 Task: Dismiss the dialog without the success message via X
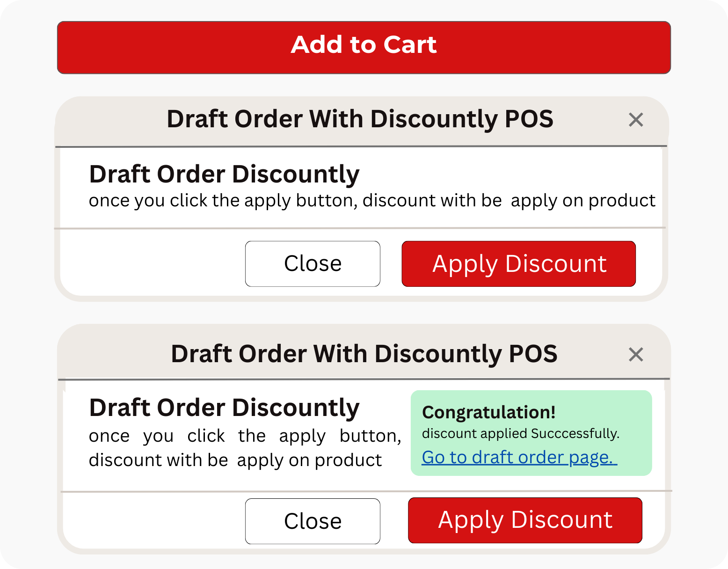(x=636, y=120)
